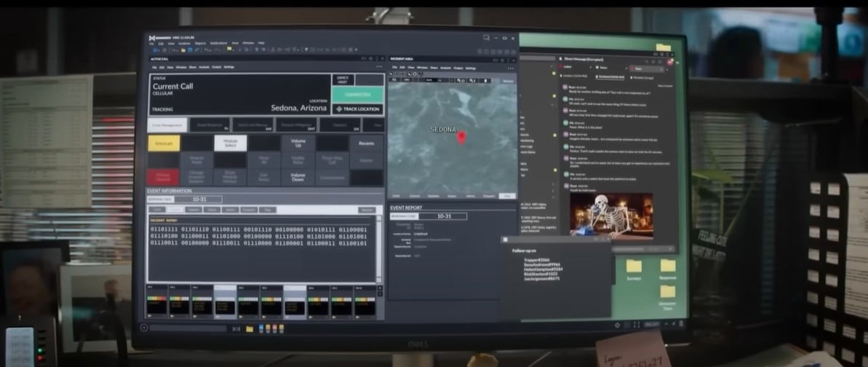Click the Volume Down tile
The width and height of the screenshot is (868, 367).
tap(298, 177)
